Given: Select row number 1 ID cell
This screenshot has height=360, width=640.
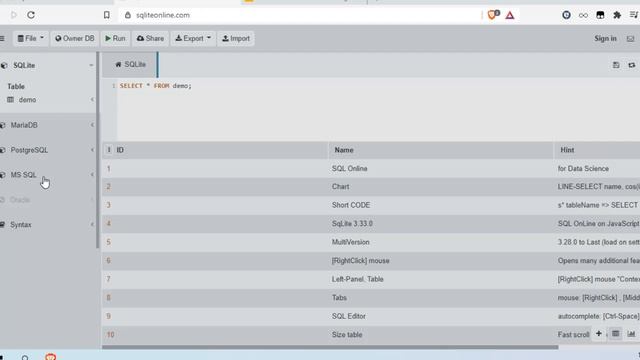Looking at the screenshot, I should coord(109,169).
